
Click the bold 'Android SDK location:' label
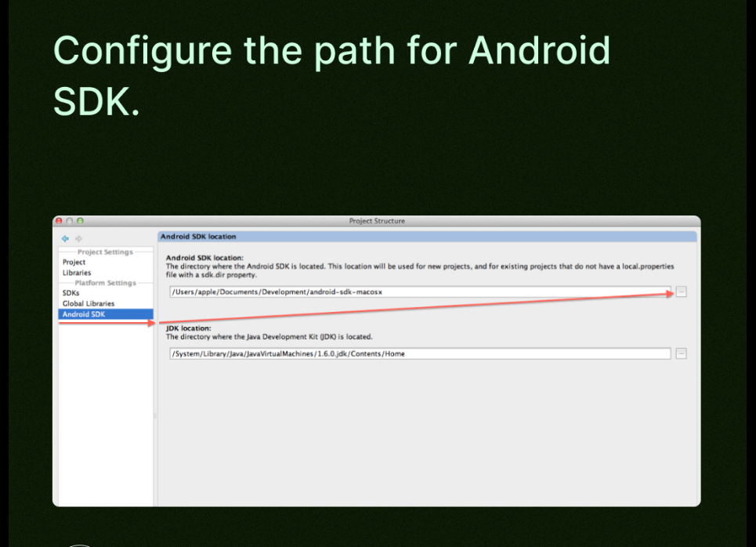(x=204, y=258)
